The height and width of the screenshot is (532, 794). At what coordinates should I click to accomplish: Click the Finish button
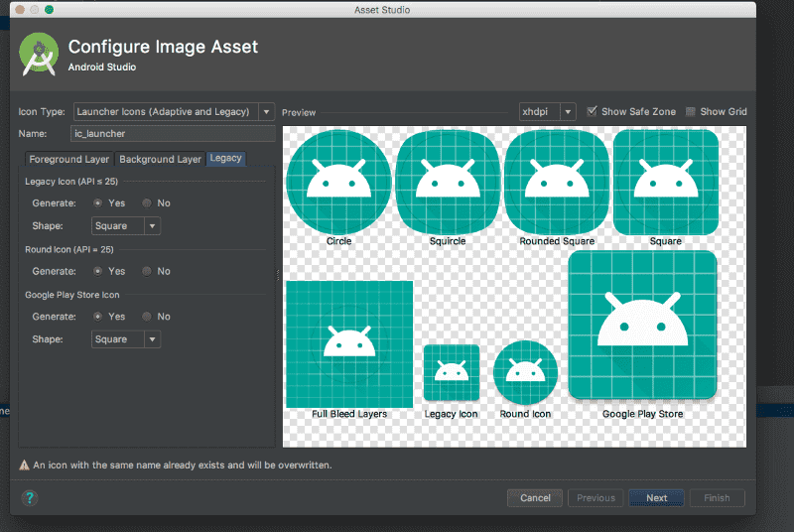tap(717, 498)
